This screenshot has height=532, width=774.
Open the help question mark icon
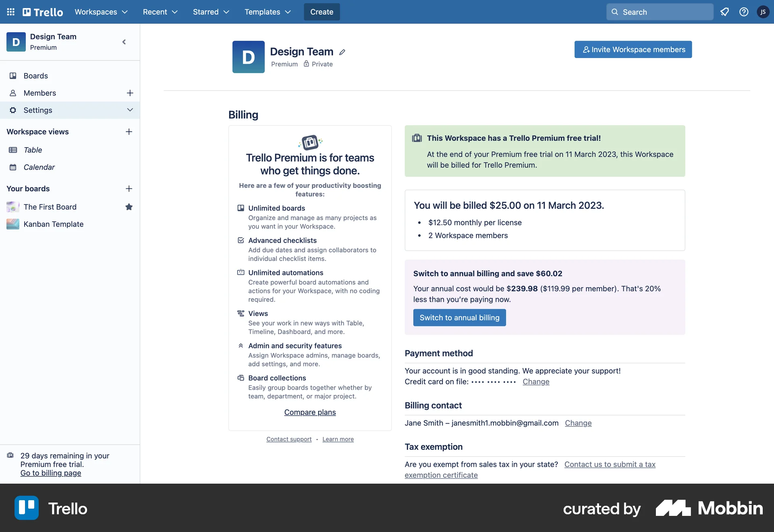click(744, 12)
